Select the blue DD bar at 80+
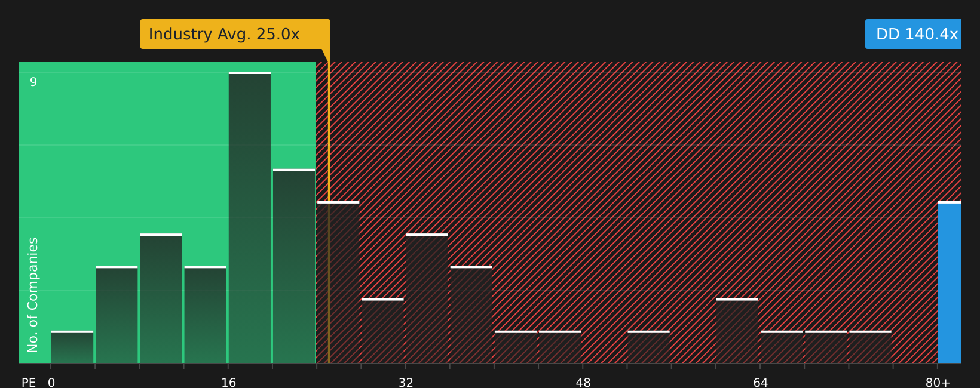 (950, 282)
